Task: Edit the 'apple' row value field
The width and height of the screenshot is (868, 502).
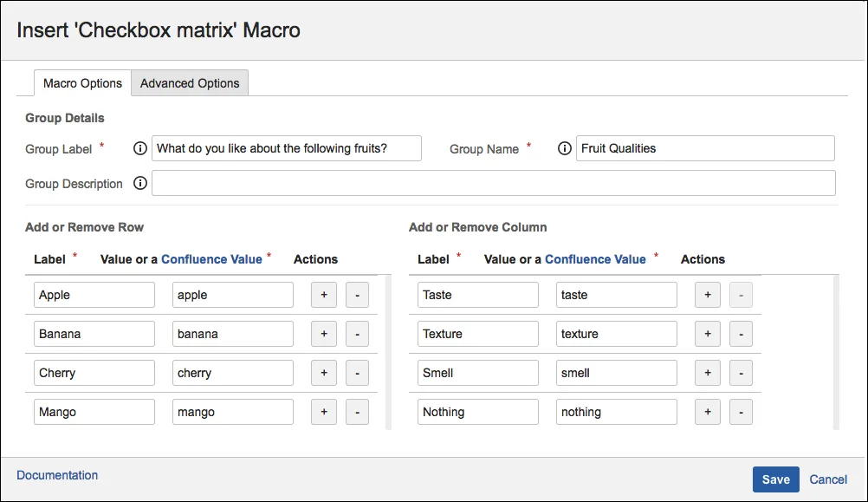Action: click(232, 295)
